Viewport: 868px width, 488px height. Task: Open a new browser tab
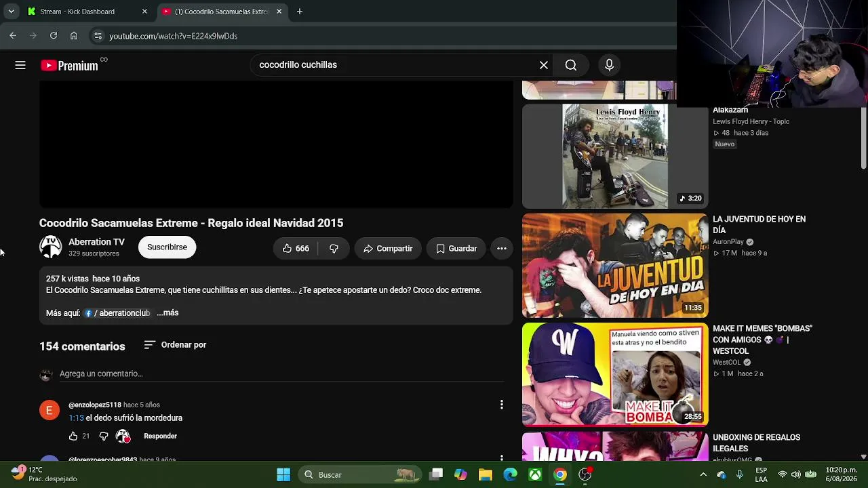pyautogui.click(x=300, y=12)
